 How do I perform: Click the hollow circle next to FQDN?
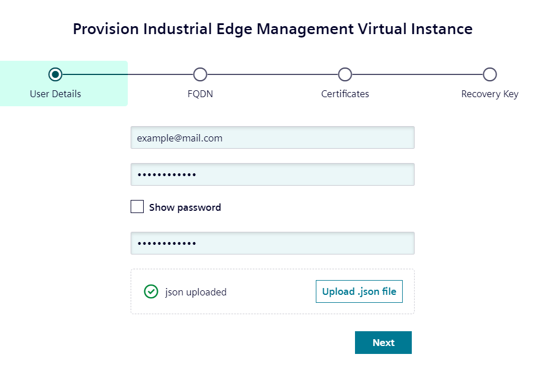pyautogui.click(x=200, y=74)
